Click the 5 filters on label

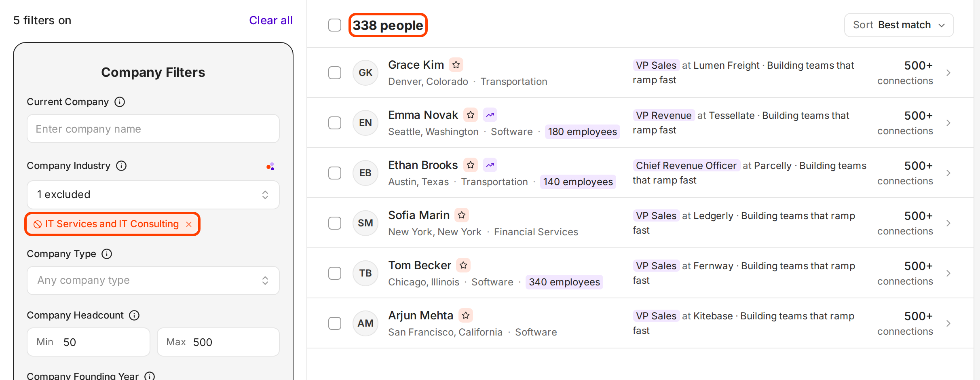pos(42,20)
